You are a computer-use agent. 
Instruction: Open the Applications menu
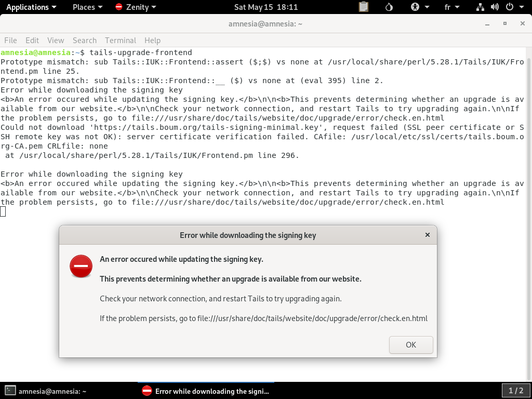(31, 7)
